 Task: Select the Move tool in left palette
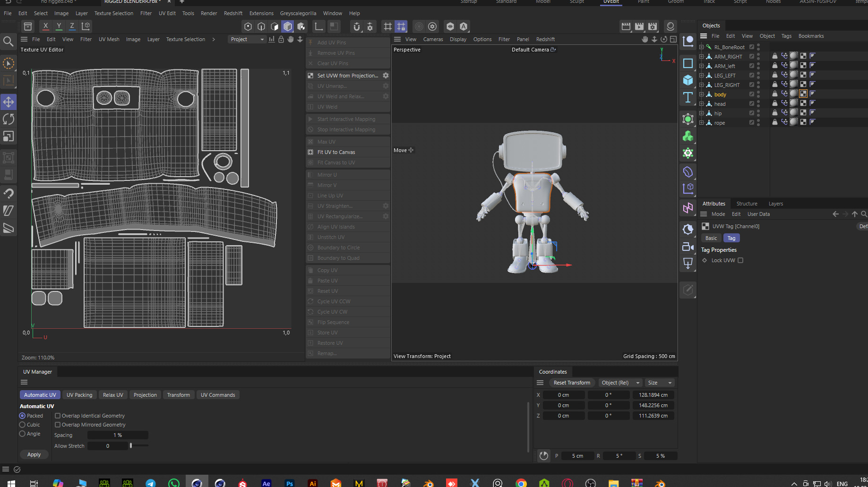[9, 102]
